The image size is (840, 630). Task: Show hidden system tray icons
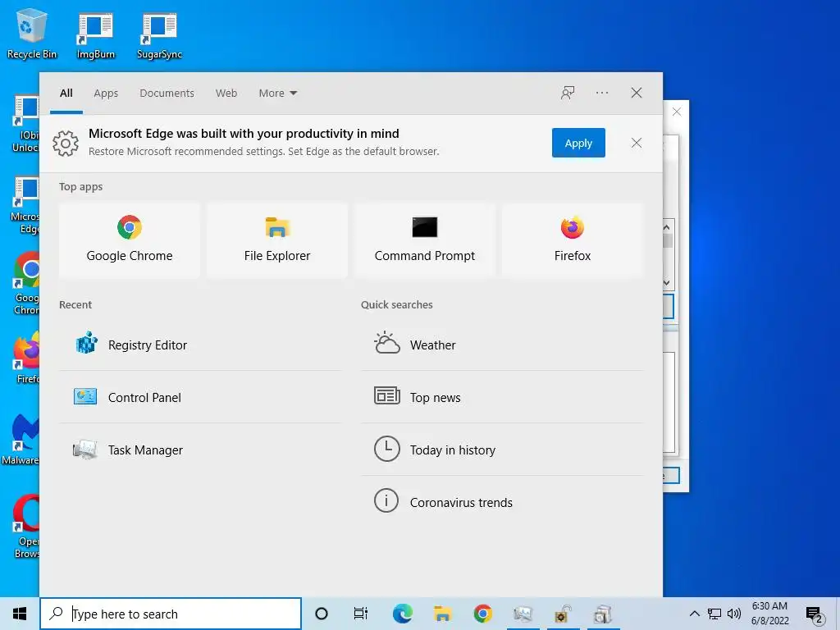pos(694,614)
